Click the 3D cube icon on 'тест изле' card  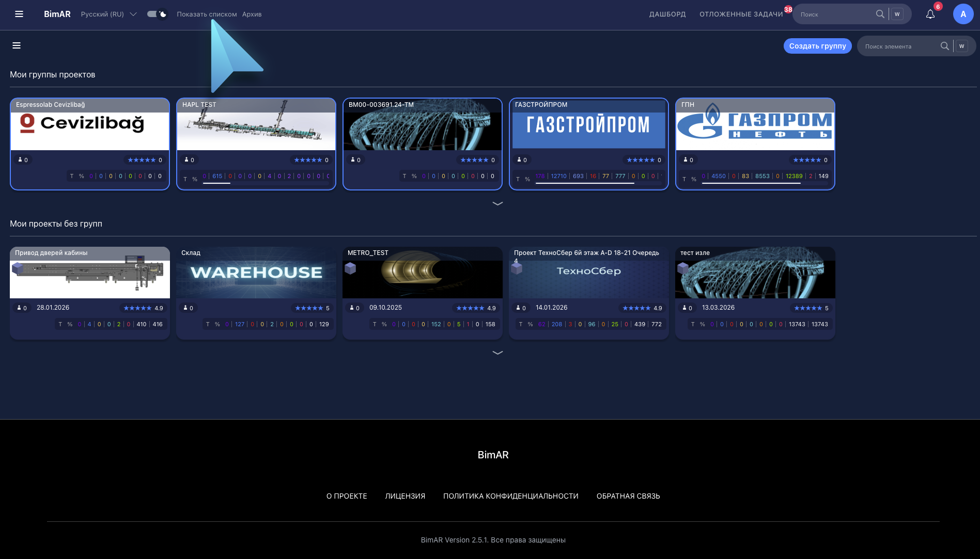point(683,268)
